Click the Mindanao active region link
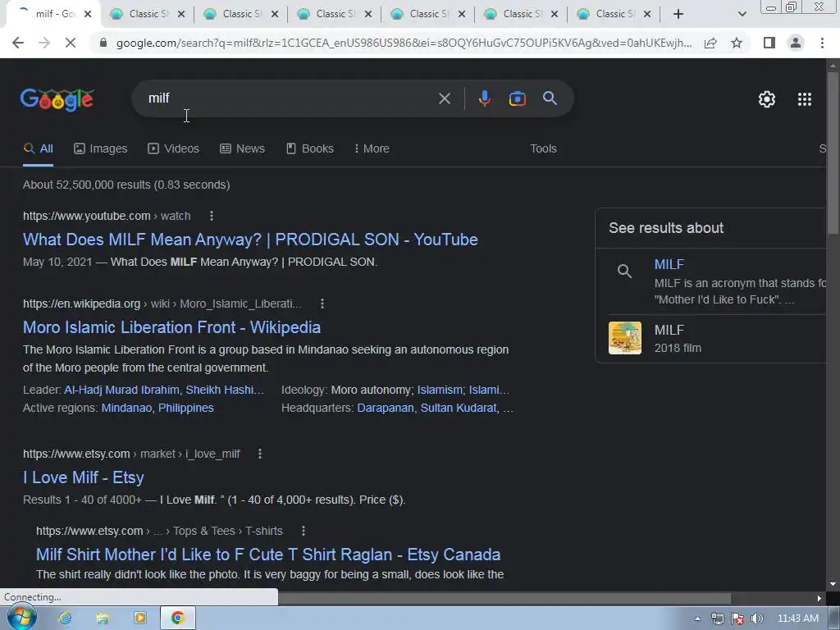Image resolution: width=840 pixels, height=630 pixels. (126, 408)
